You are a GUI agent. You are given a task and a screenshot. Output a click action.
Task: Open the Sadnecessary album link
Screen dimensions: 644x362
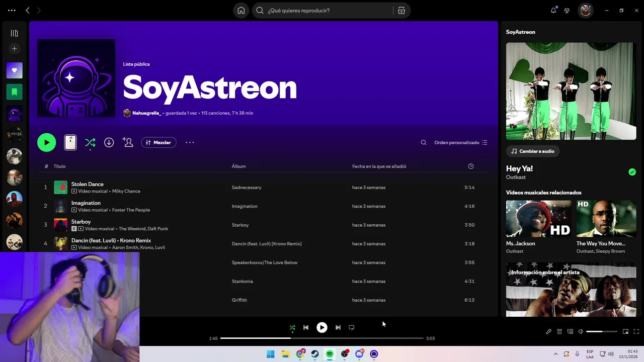(x=247, y=188)
